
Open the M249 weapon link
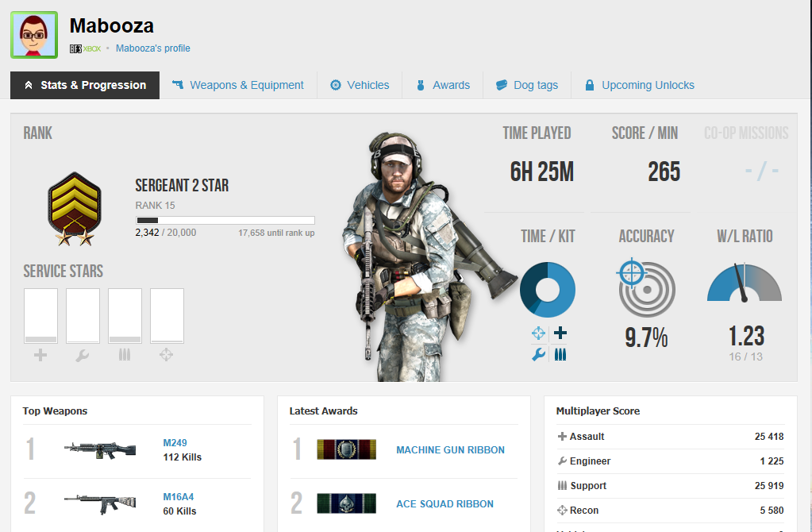[x=175, y=443]
